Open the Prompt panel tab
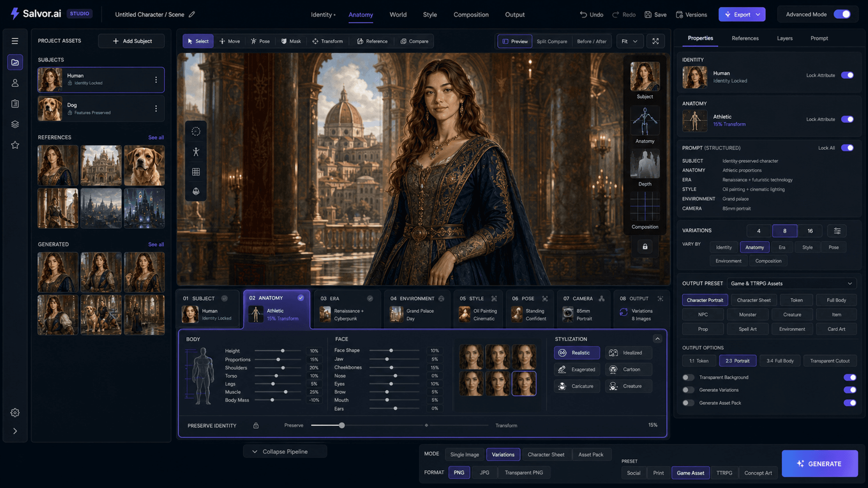This screenshot has width=868, height=488. [819, 38]
